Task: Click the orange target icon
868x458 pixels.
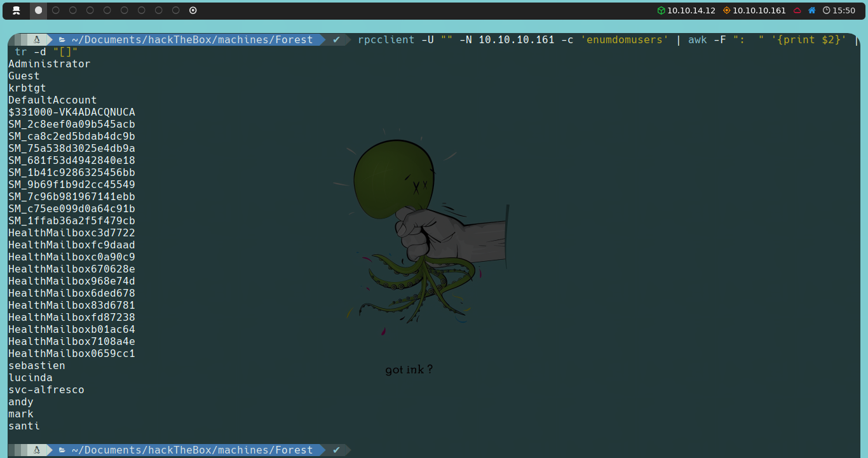Action: tap(726, 10)
